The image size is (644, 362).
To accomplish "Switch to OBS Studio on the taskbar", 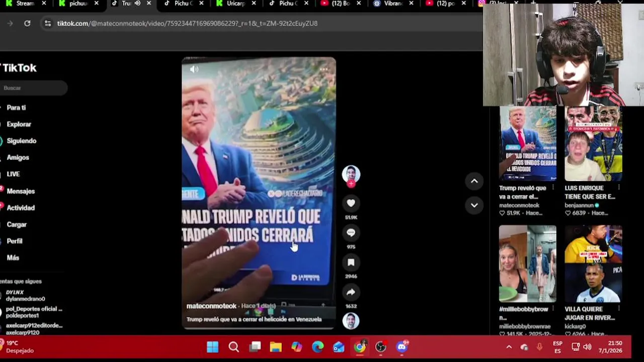I will (x=380, y=347).
